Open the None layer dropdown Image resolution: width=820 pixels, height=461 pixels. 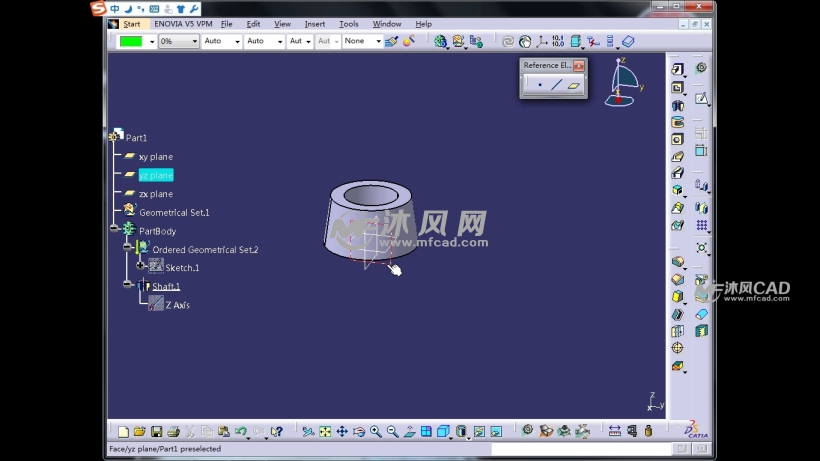(x=362, y=41)
